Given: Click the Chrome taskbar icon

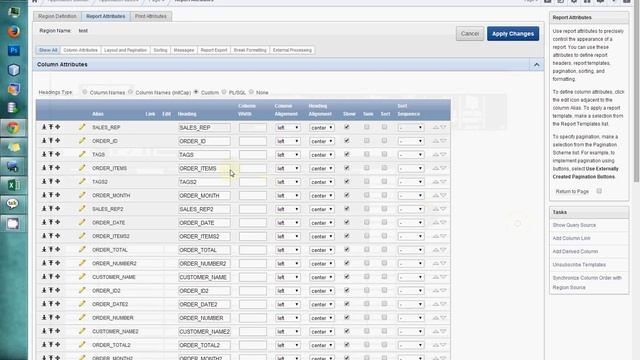Looking at the screenshot, I should point(13,128).
